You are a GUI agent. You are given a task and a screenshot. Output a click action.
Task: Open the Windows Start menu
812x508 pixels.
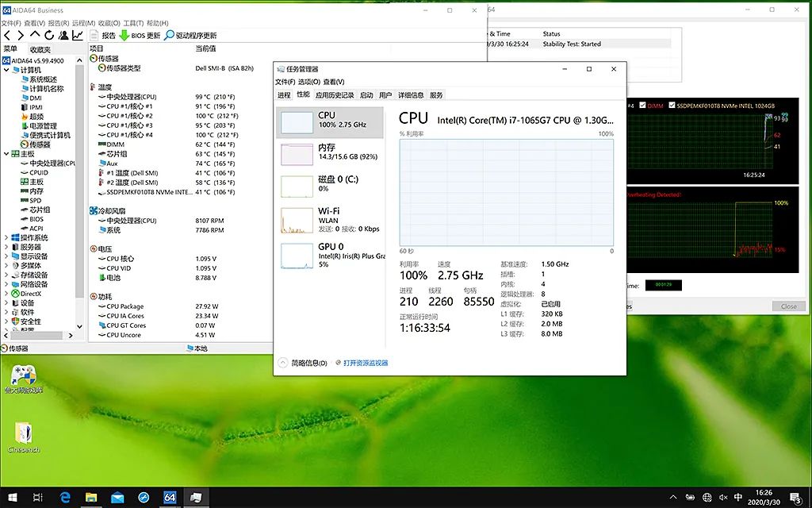(13, 498)
